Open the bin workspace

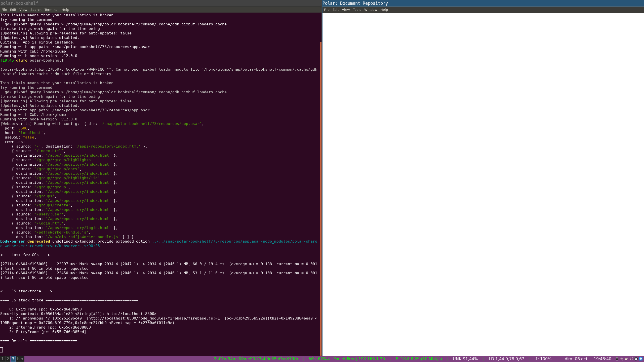pyautogui.click(x=20, y=359)
